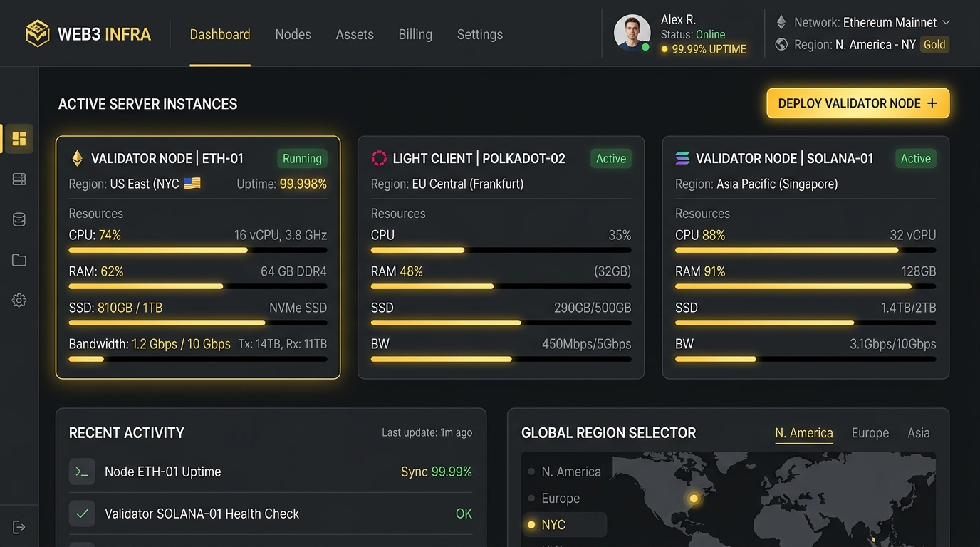Click Alex R. profile avatar
This screenshot has width=980, height=547.
point(632,33)
